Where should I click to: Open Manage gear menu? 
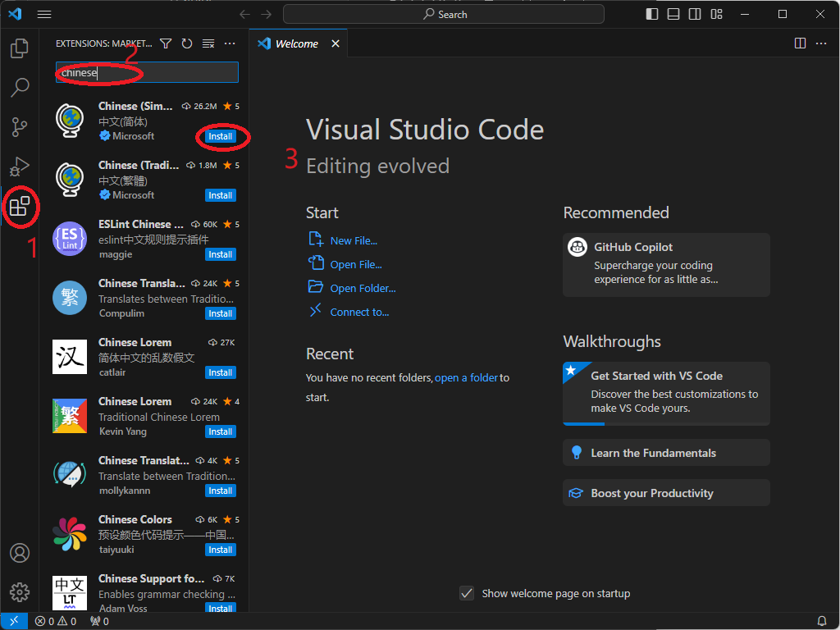pos(20,592)
